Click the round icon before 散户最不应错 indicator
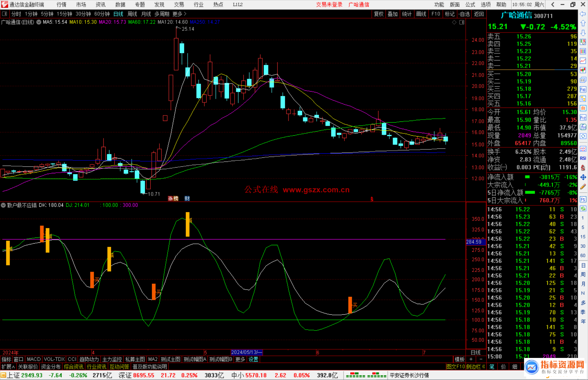 [x=4, y=205]
